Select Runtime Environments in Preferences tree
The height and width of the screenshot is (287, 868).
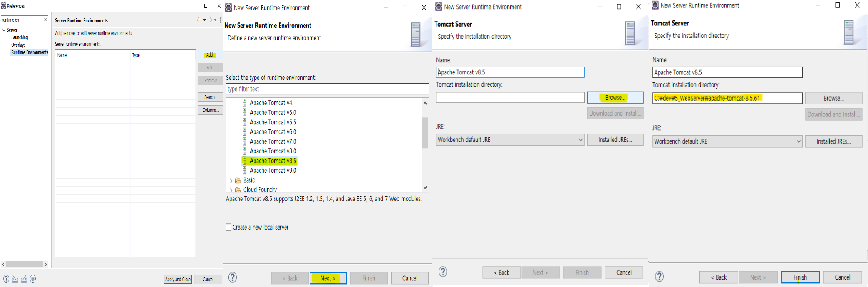point(30,52)
